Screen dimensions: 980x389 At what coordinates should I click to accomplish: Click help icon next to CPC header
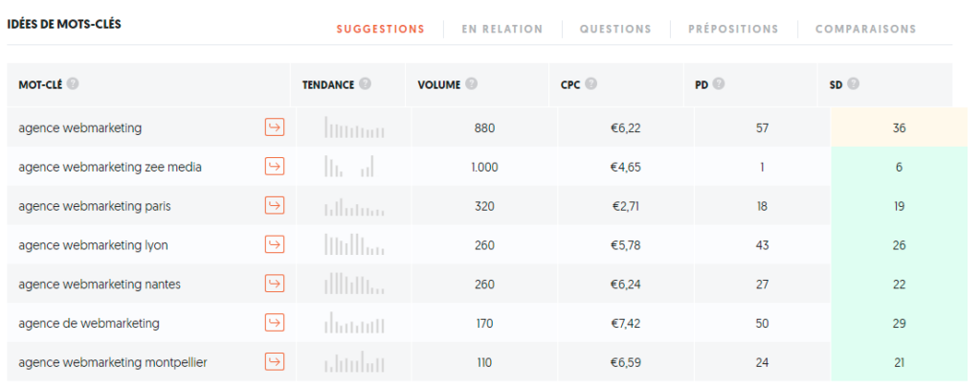pyautogui.click(x=590, y=83)
